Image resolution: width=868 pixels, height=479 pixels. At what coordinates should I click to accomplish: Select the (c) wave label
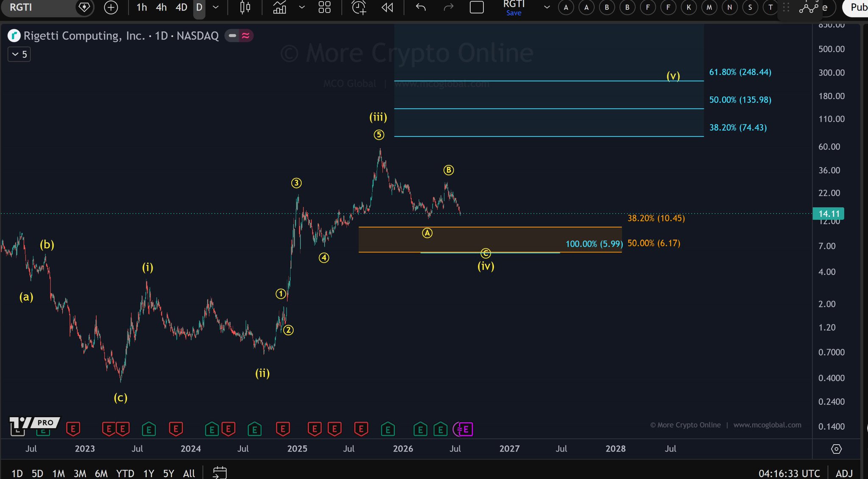click(120, 398)
